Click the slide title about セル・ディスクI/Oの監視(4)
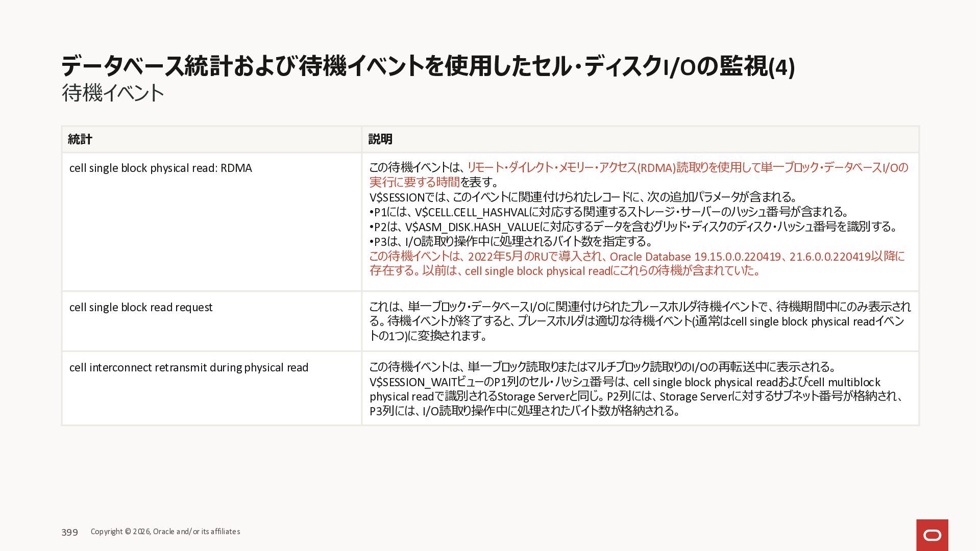980x551 pixels. [x=428, y=66]
